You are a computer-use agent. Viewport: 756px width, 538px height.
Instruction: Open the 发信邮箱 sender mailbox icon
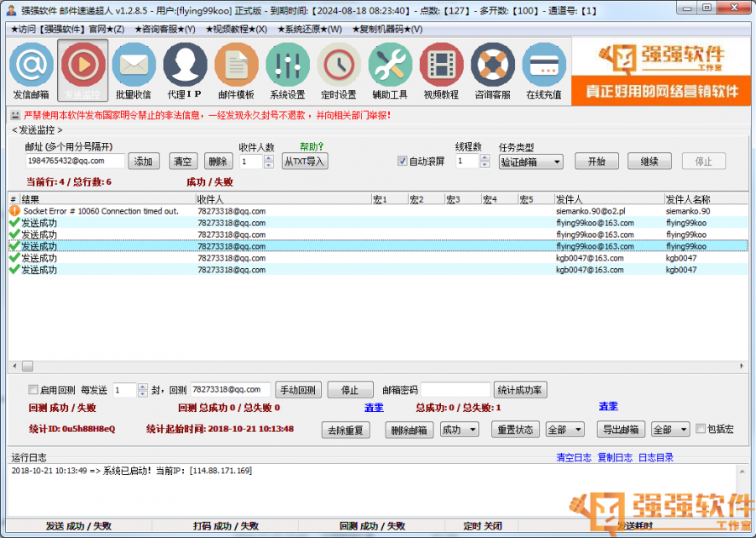pyautogui.click(x=31, y=65)
